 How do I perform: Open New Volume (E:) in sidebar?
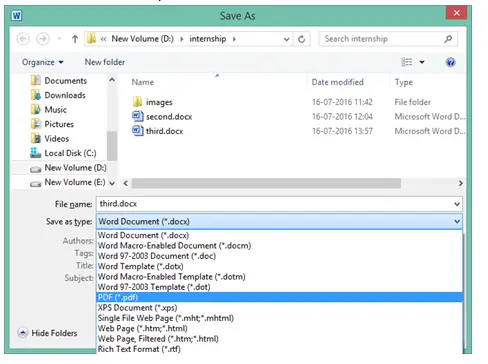point(68,182)
